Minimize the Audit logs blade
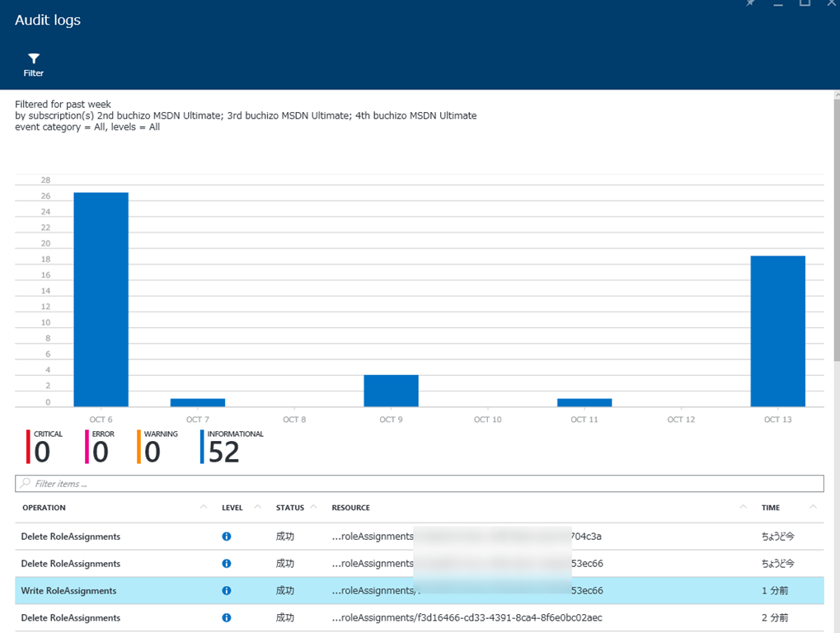This screenshot has height=633, width=840. click(777, 4)
